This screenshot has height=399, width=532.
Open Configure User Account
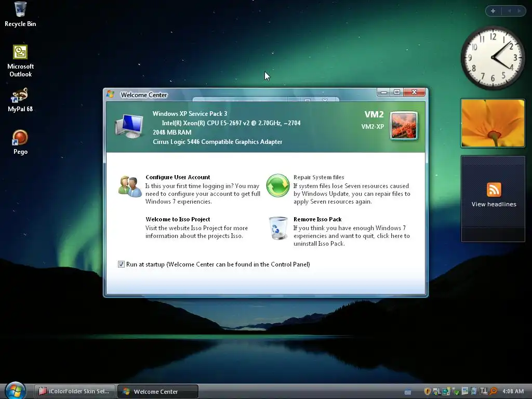click(178, 177)
